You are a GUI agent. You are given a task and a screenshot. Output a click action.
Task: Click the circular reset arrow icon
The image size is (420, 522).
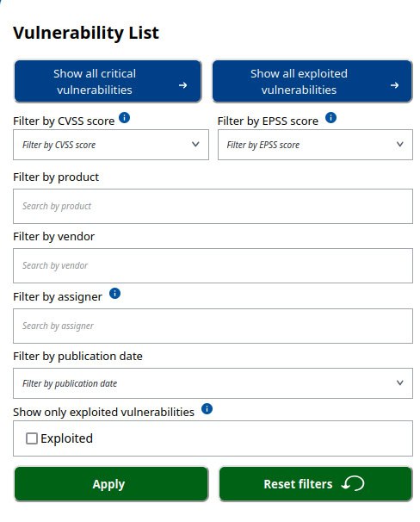click(x=353, y=483)
